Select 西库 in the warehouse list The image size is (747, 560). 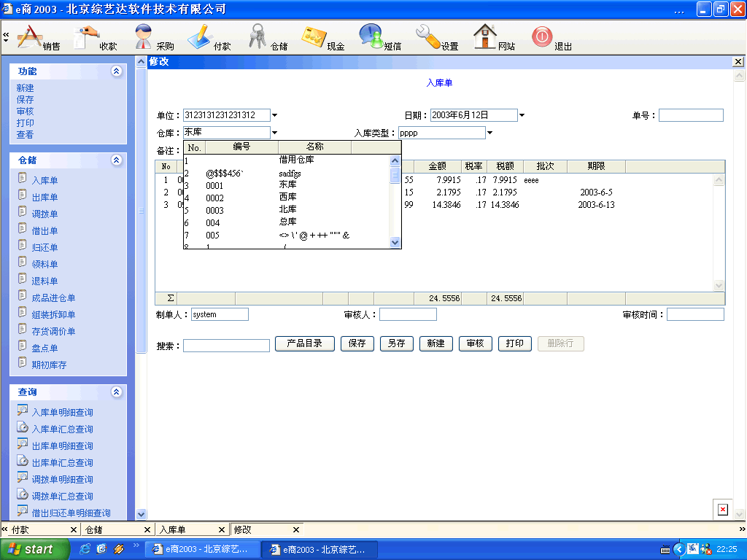tap(287, 198)
